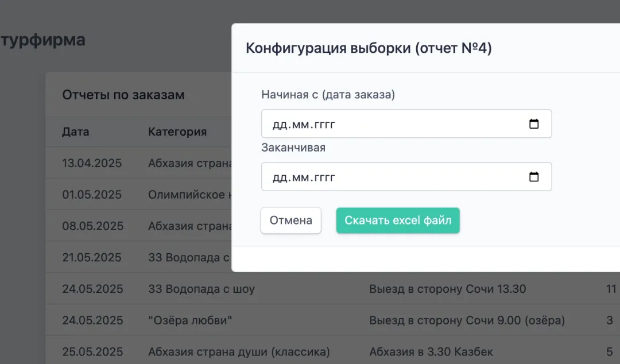
Task: Click the '"Озёра любви"' category cell
Action: tap(190, 320)
